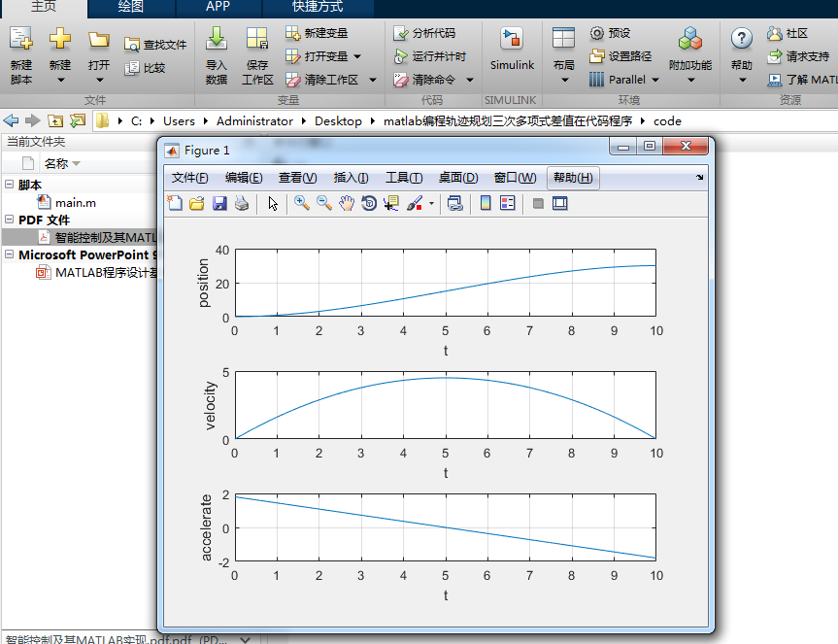
Task: Click Find Files (查找文件) icon
Action: (131, 45)
